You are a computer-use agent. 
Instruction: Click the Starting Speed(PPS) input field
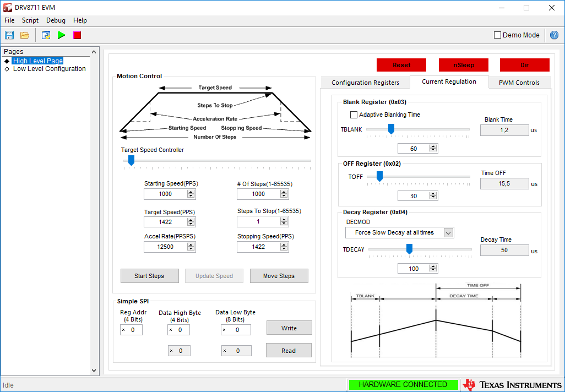(x=165, y=194)
